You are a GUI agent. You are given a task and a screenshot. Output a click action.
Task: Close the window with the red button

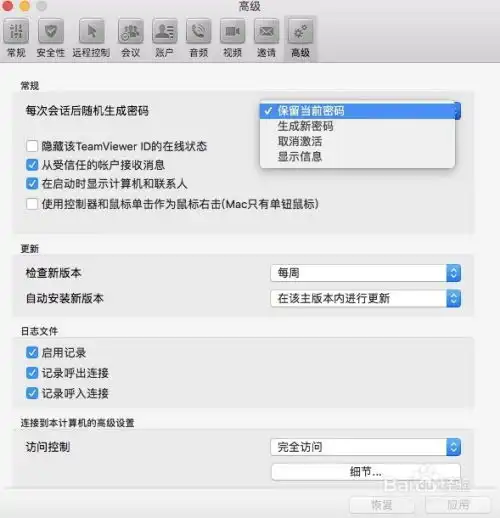(x=7, y=6)
